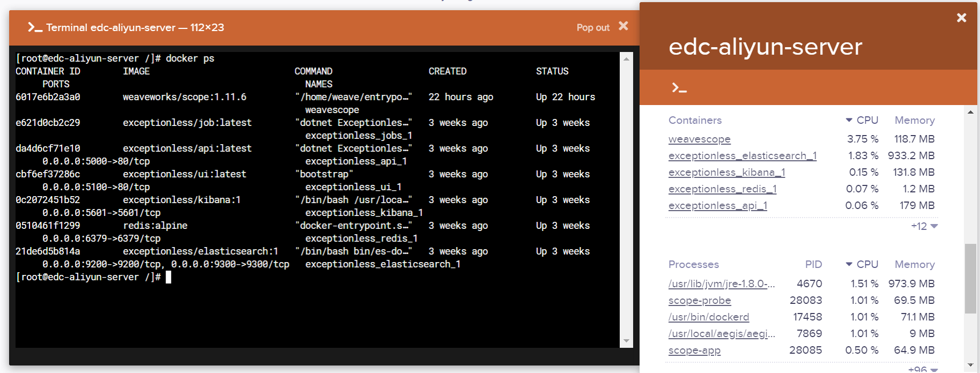
Task: Open the exceptionless_kibana_1 container link
Action: coord(726,172)
